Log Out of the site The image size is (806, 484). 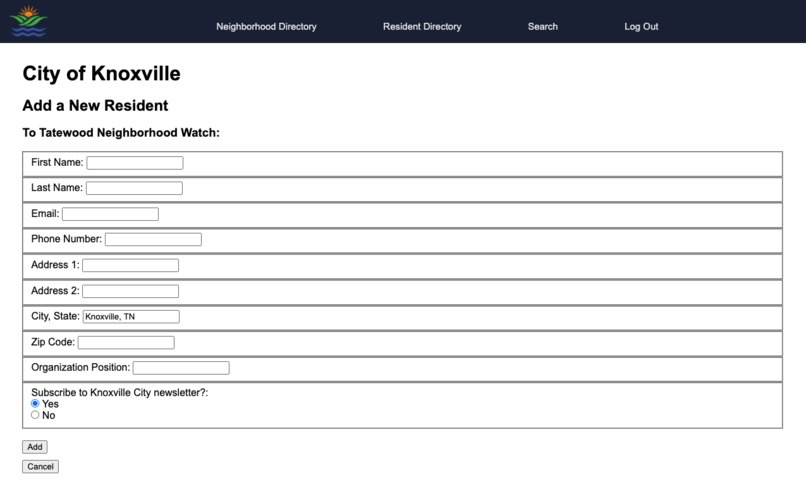(x=641, y=26)
